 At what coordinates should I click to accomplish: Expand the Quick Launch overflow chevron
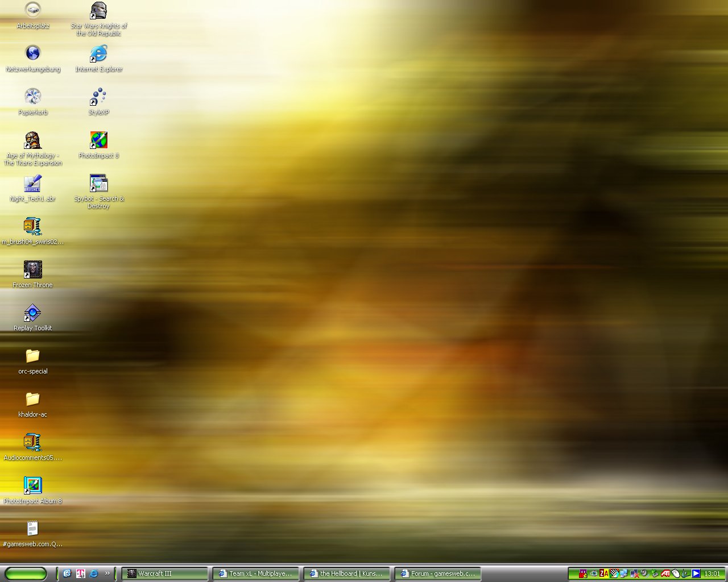(107, 573)
